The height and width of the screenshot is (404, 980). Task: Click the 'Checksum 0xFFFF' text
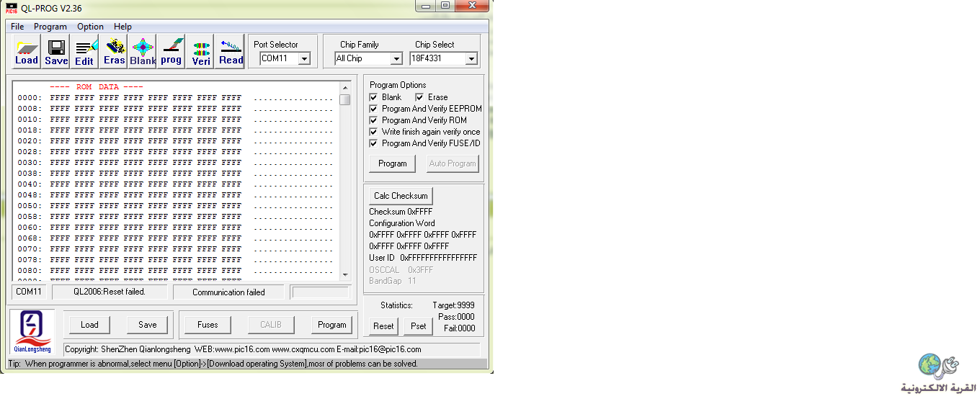401,212
